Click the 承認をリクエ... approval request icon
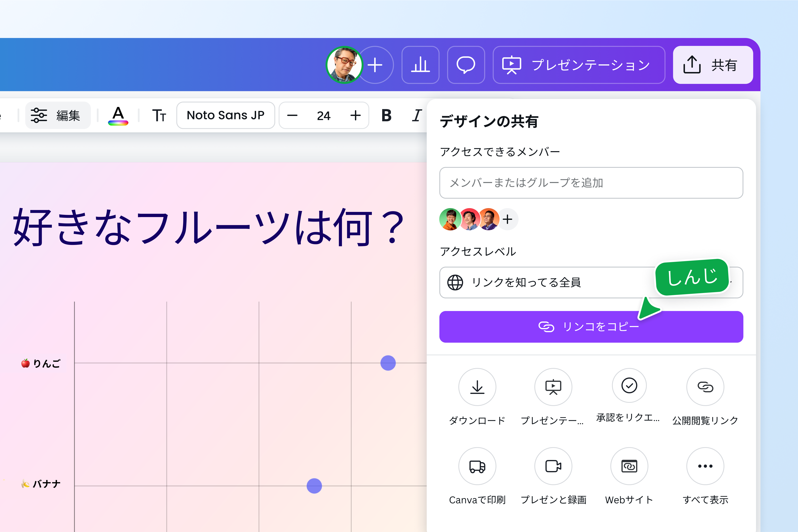Viewport: 798px width, 532px height. coord(629,386)
